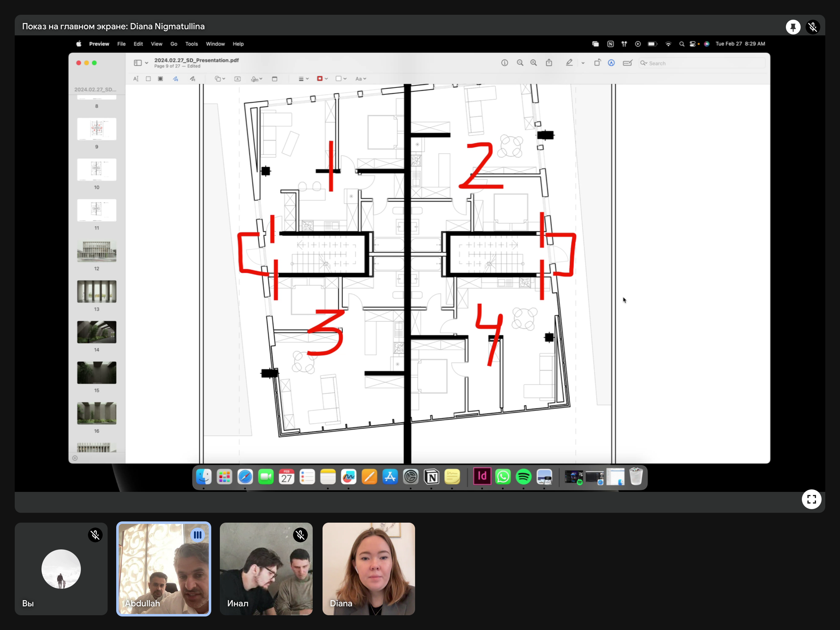Open the Share icon in Preview toolbar

click(x=549, y=63)
